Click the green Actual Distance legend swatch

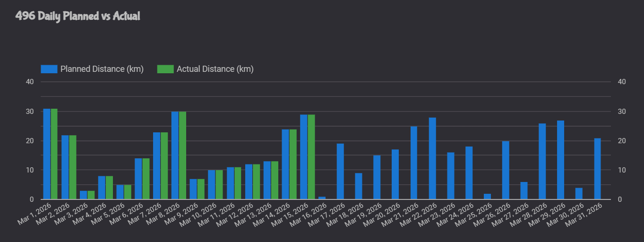pyautogui.click(x=165, y=69)
